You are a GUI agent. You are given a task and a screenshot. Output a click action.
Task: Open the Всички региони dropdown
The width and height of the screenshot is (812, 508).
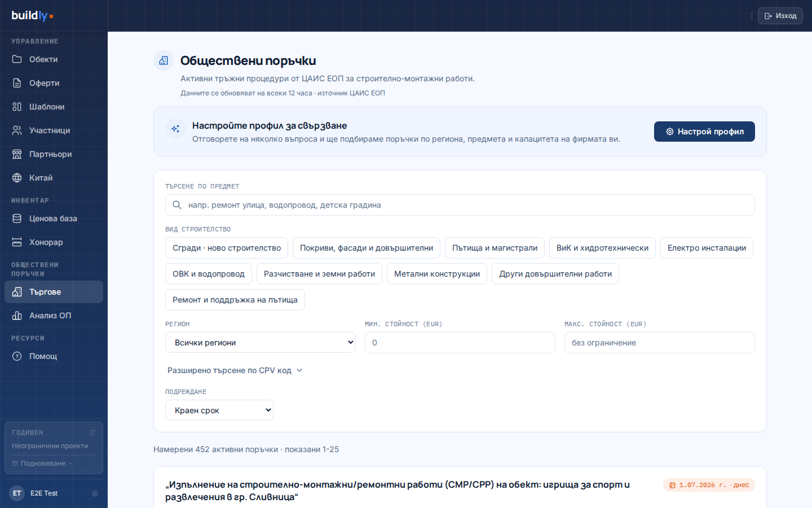[x=261, y=343]
